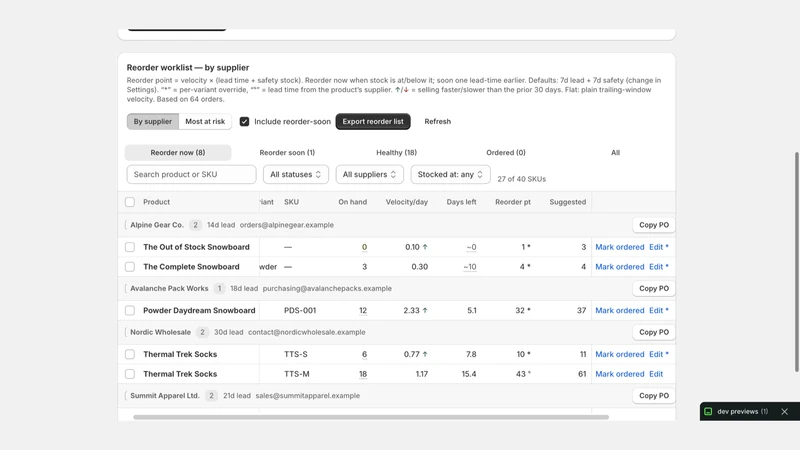
Task: Mark Out of Stock Snowboard ordered
Action: 619,247
